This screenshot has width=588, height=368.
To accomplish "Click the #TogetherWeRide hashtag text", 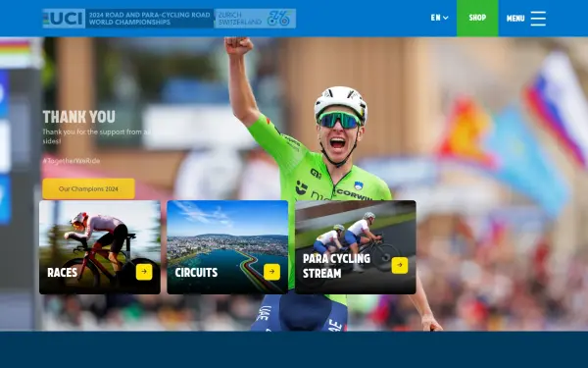I will point(72,161).
